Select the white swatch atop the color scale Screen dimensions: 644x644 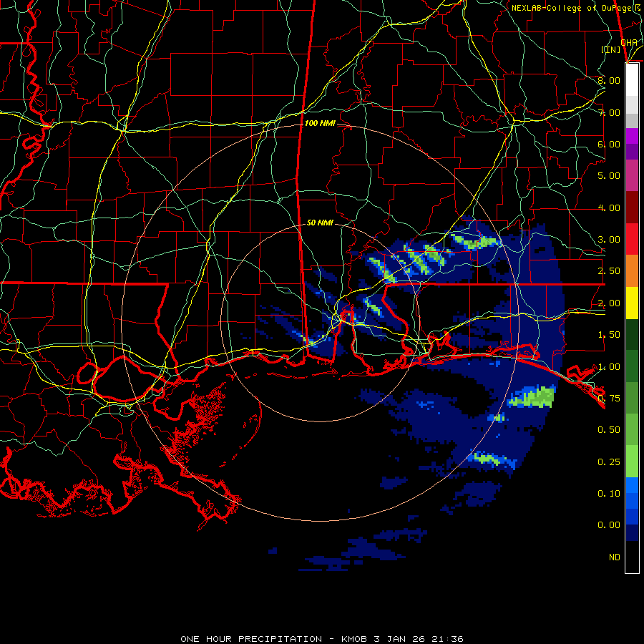632,80
